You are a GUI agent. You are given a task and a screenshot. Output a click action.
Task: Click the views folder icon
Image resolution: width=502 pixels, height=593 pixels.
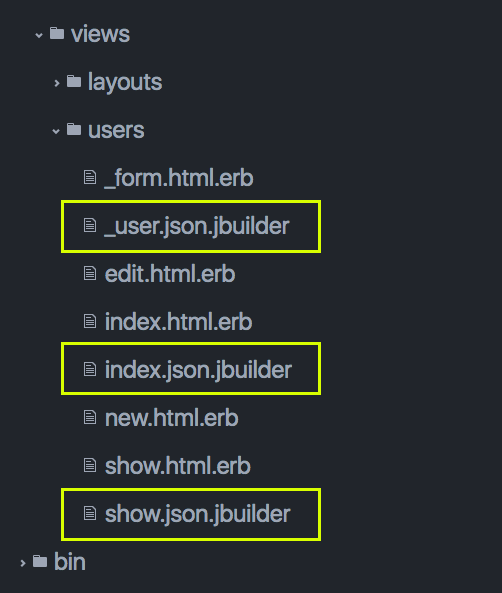pyautogui.click(x=57, y=33)
